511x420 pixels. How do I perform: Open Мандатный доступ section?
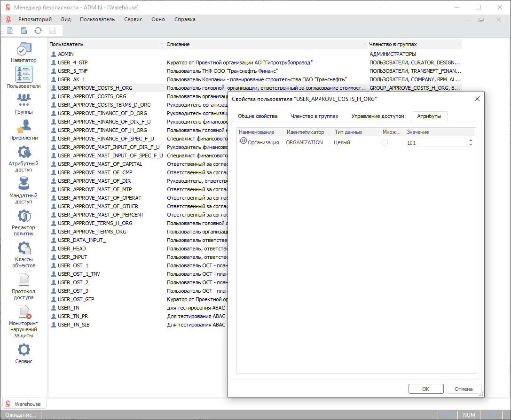click(24, 184)
